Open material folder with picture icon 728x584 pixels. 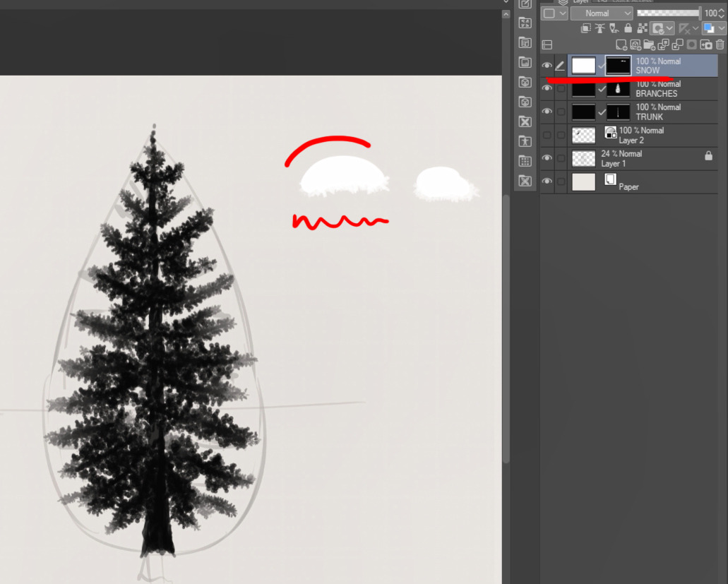(525, 63)
